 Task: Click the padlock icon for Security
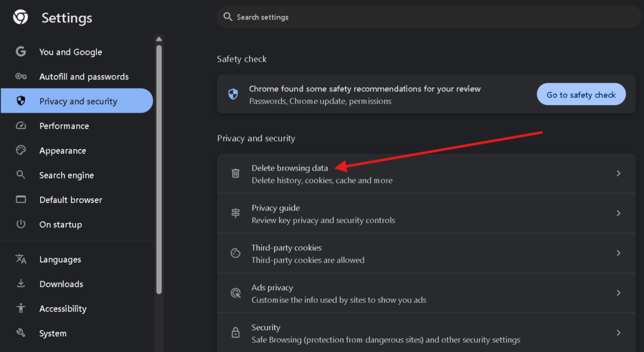click(x=235, y=332)
